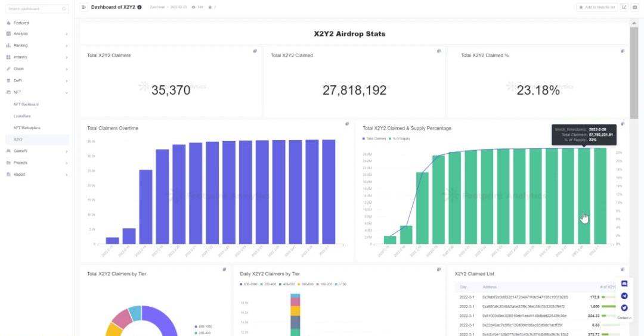Select NFT Marketplace in the sidebar
The width and height of the screenshot is (644, 336).
click(27, 128)
